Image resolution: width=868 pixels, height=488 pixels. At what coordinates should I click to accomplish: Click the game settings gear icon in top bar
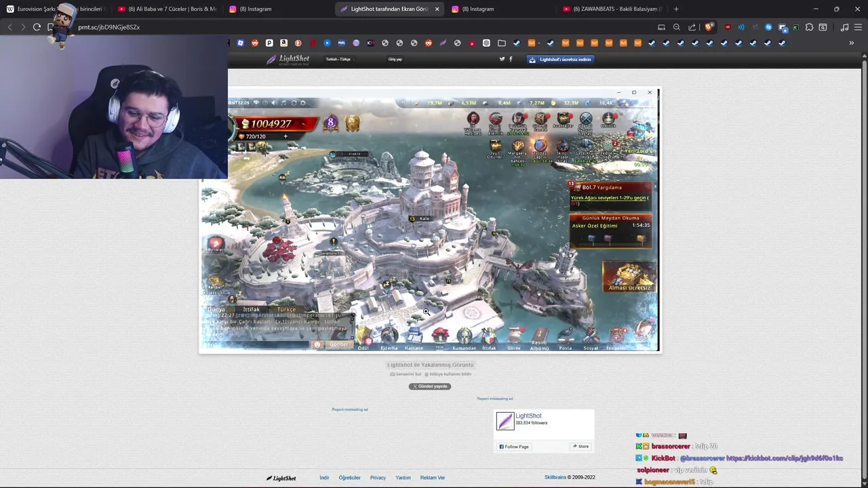click(302, 103)
